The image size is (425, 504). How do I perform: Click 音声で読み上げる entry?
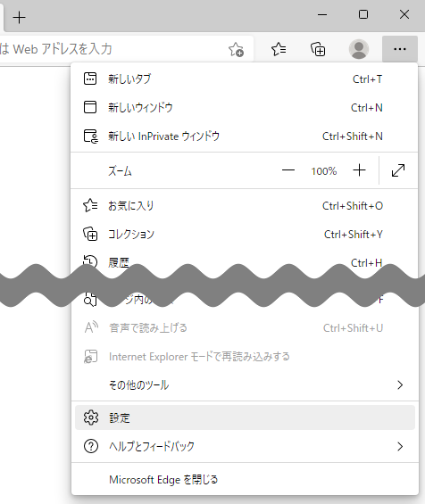click(x=245, y=328)
